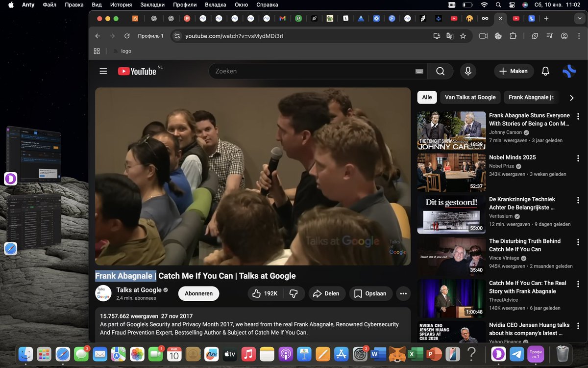Open the Nvidia CEO Jensen Huang video title
588x368 pixels.
[529, 329]
